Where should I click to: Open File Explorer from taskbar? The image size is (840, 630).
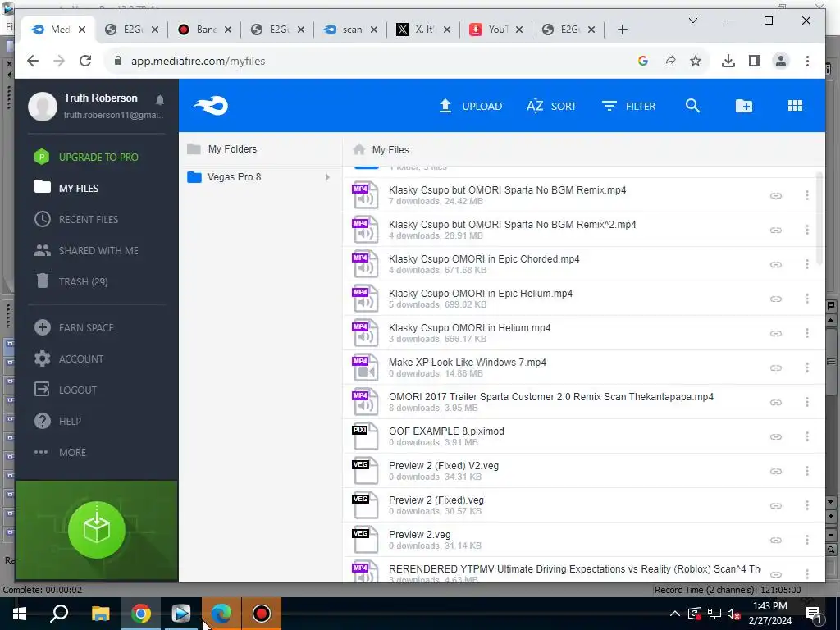[100, 614]
